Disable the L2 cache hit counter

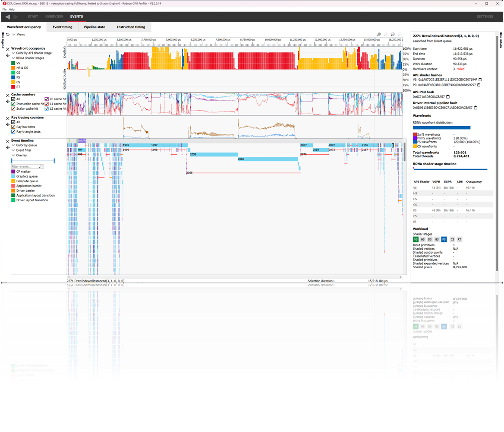coord(46,108)
